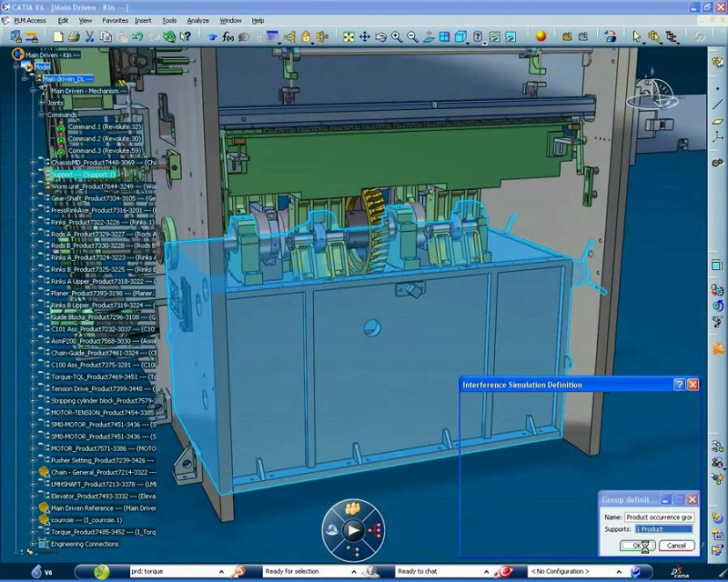Toggle Command.2 (Revolute.30) green indicator
Image resolution: width=728 pixels, height=582 pixels.
tap(62, 139)
